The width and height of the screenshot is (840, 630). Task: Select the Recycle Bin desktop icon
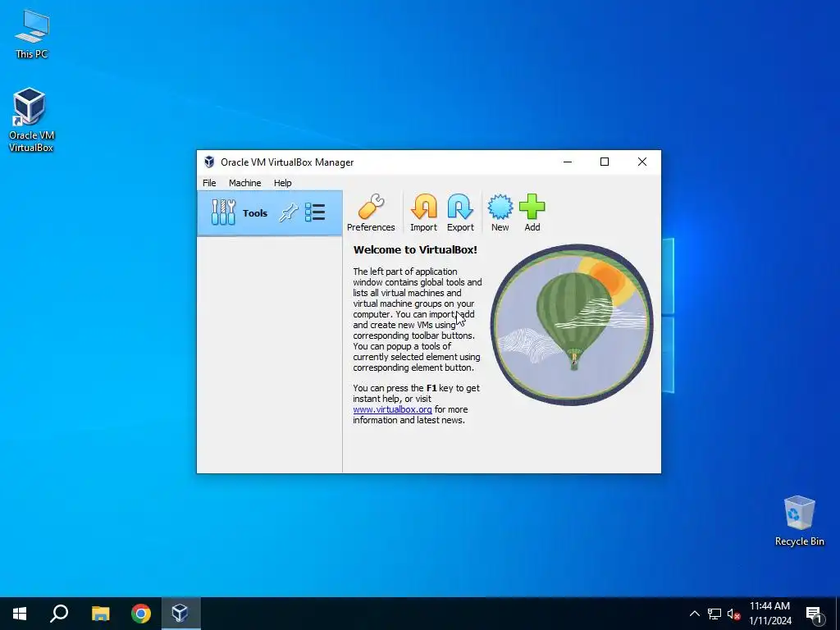coord(799,521)
